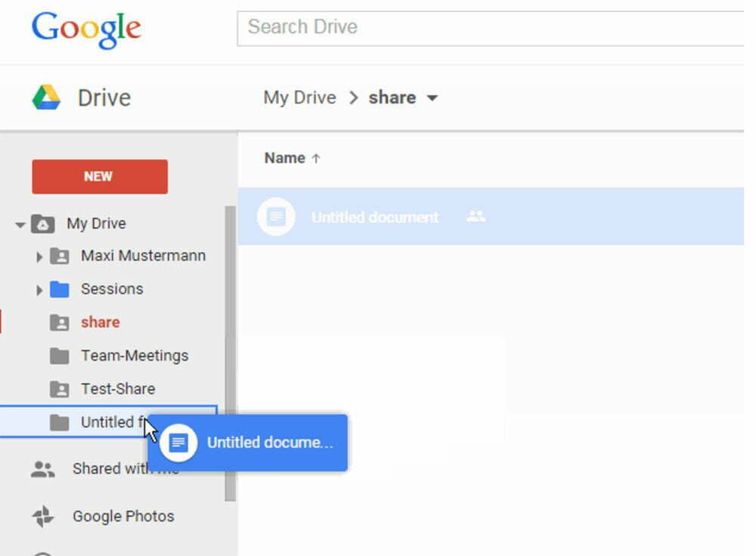Click the blue Sessions folder icon

tap(60, 289)
